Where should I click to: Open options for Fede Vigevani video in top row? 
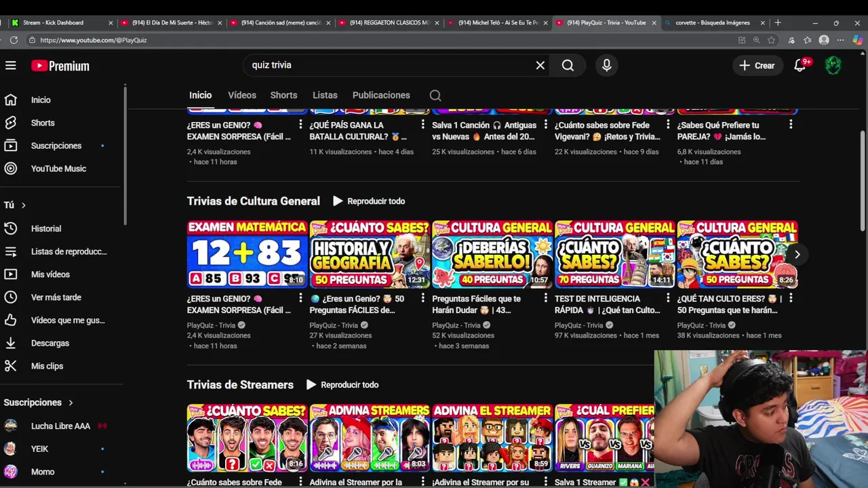(668, 125)
